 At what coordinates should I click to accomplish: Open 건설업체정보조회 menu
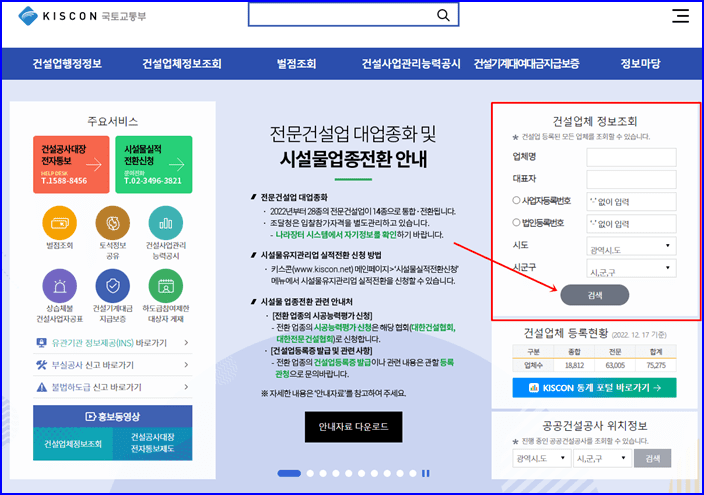(182, 64)
